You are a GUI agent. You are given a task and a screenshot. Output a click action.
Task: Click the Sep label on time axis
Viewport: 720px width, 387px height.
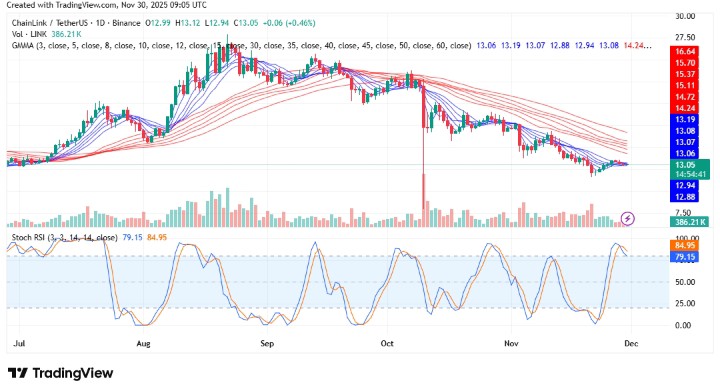267,343
